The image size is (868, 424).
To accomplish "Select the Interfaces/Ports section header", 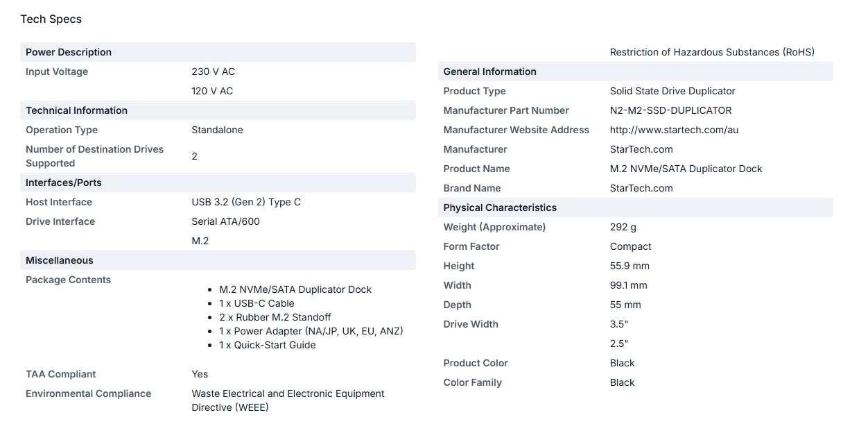I will [218, 183].
